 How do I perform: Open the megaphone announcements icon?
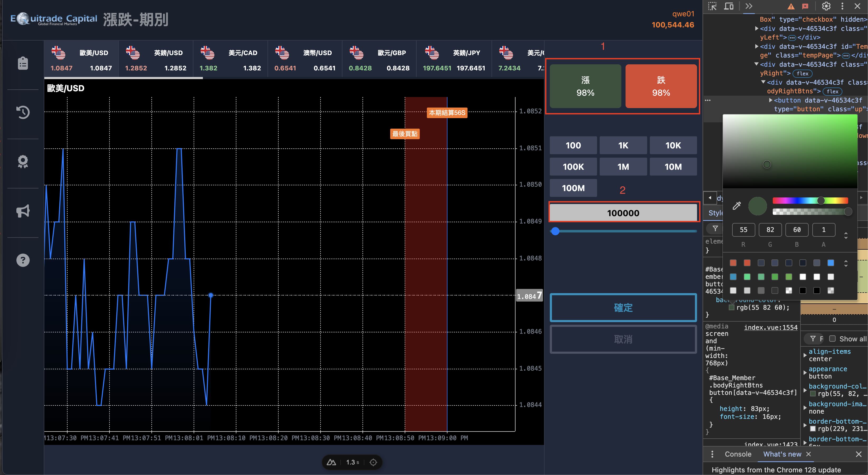[x=23, y=211]
